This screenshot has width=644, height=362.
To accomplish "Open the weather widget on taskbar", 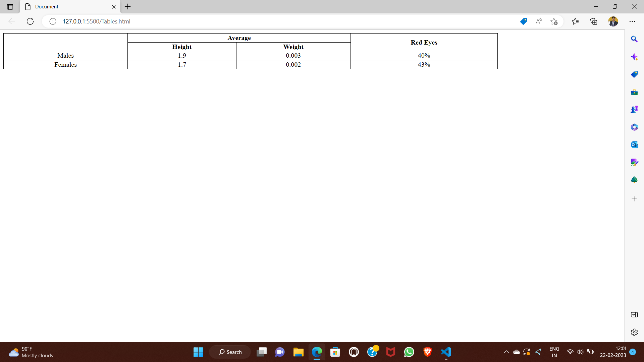I will [31, 352].
